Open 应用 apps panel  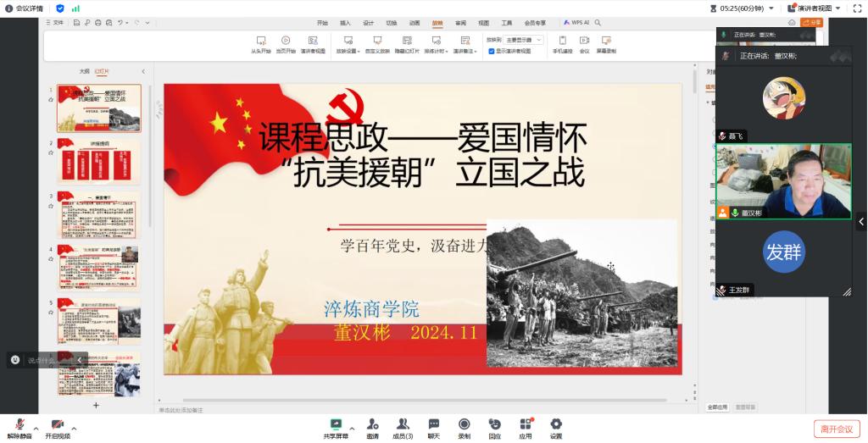[x=526, y=429]
